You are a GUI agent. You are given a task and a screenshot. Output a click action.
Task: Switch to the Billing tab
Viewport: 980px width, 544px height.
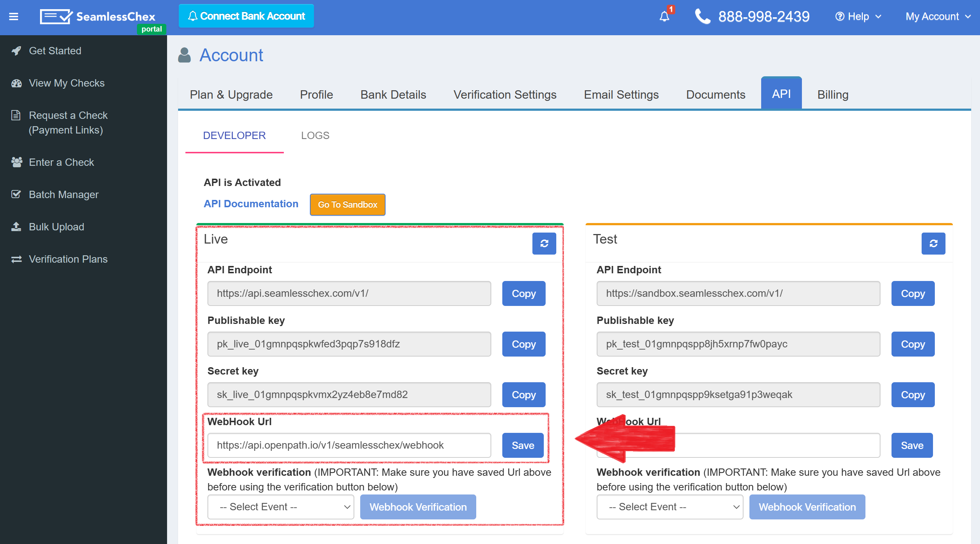[832, 94]
